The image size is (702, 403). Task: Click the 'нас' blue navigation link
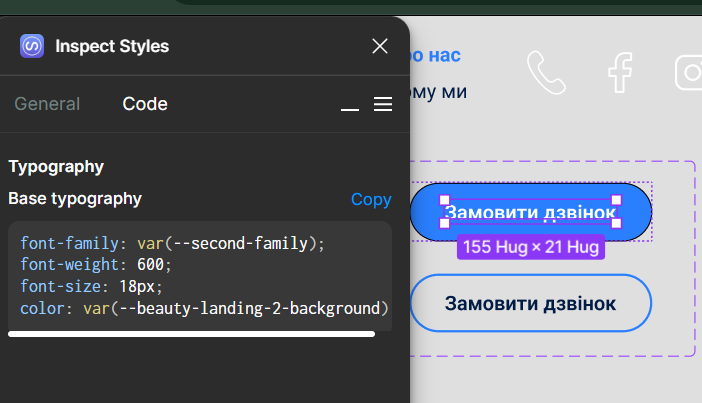point(445,56)
